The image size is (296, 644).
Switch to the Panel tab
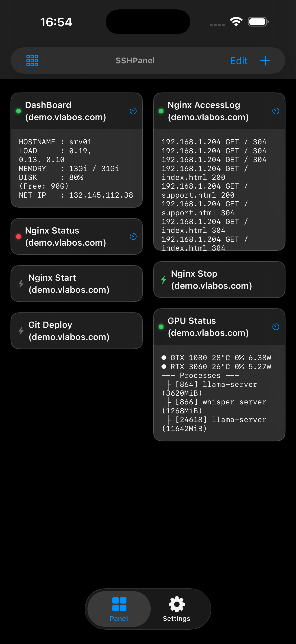click(x=119, y=609)
